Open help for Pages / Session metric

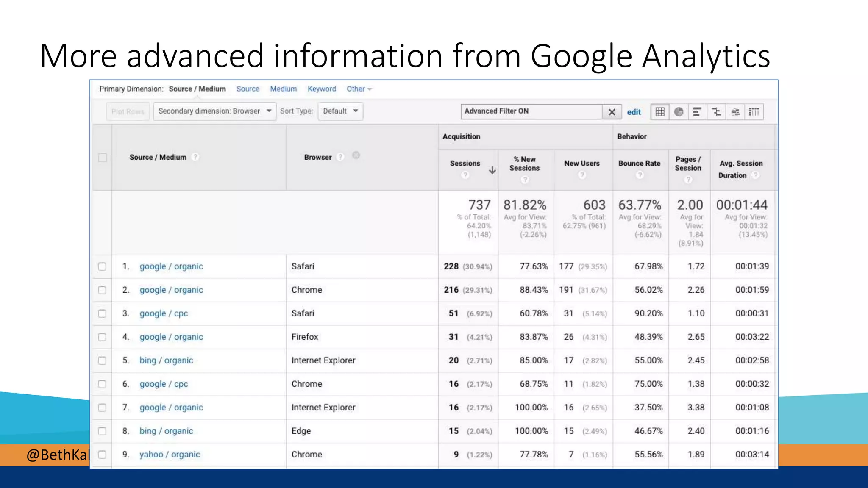point(688,180)
